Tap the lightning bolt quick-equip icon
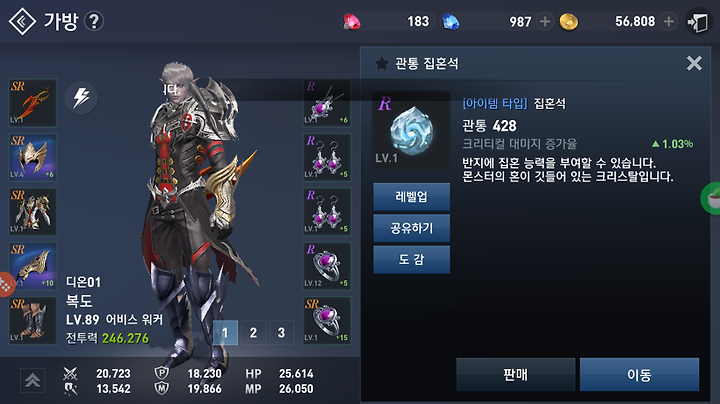The width and height of the screenshot is (720, 404). pyautogui.click(x=81, y=97)
